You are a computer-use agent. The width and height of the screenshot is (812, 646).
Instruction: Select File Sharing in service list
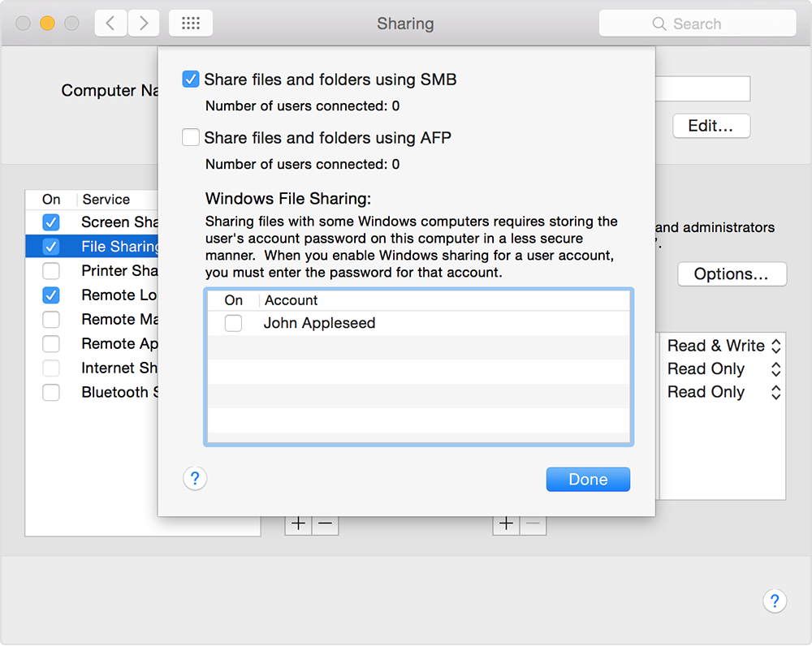pyautogui.click(x=92, y=247)
